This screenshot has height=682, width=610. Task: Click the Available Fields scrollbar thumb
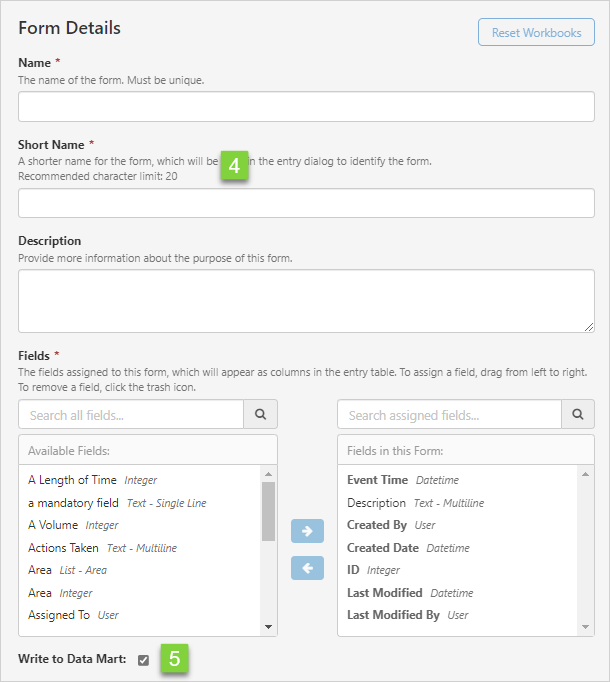[268, 510]
